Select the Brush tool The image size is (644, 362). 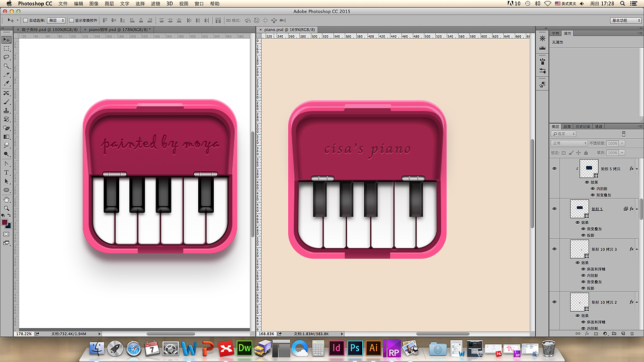click(7, 102)
